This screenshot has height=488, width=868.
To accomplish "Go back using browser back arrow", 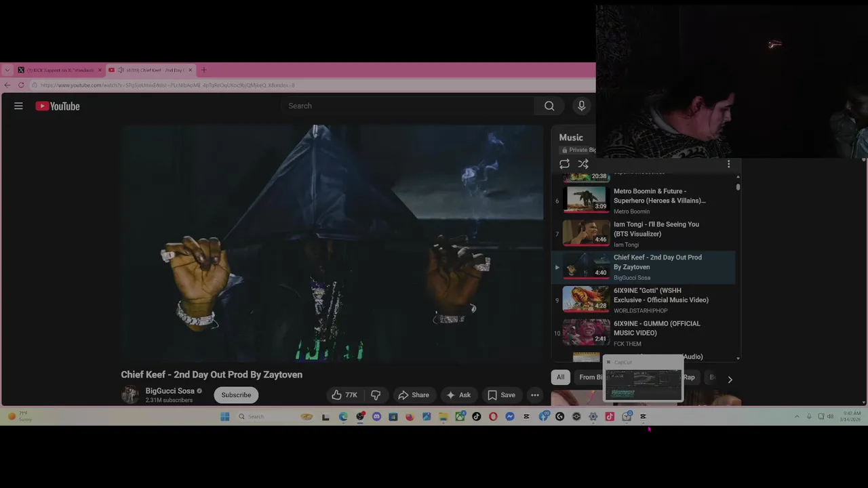I will pyautogui.click(x=7, y=85).
